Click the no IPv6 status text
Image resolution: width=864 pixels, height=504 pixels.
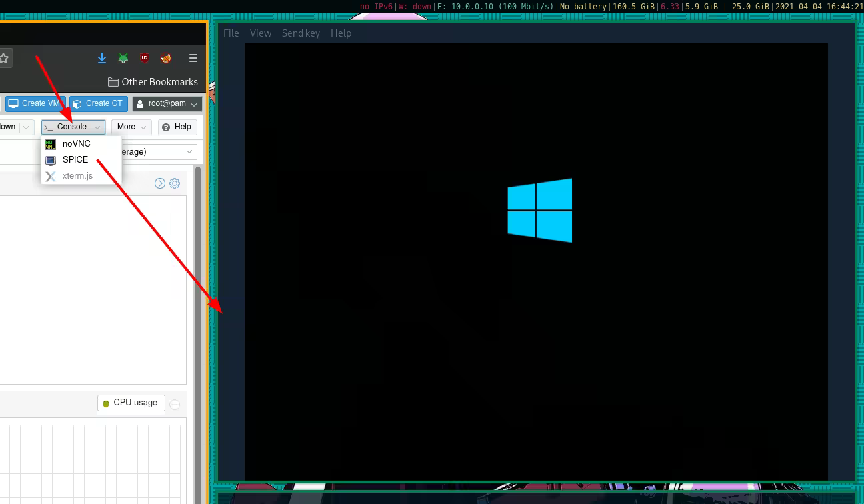pyautogui.click(x=377, y=7)
